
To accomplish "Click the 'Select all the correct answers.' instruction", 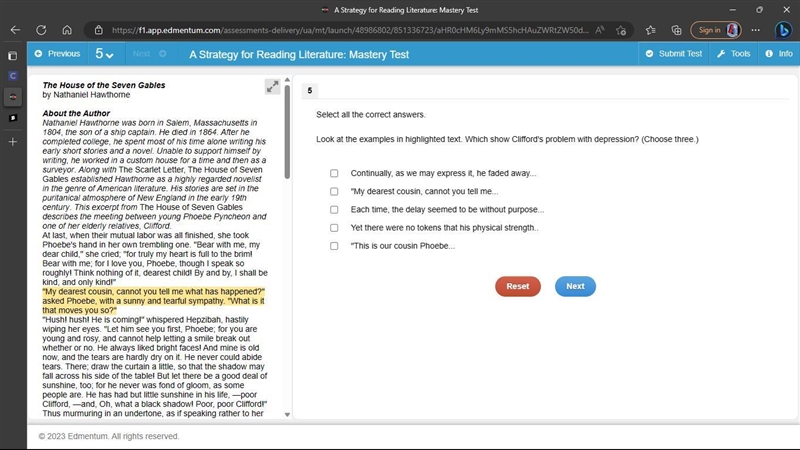I will (x=370, y=115).
